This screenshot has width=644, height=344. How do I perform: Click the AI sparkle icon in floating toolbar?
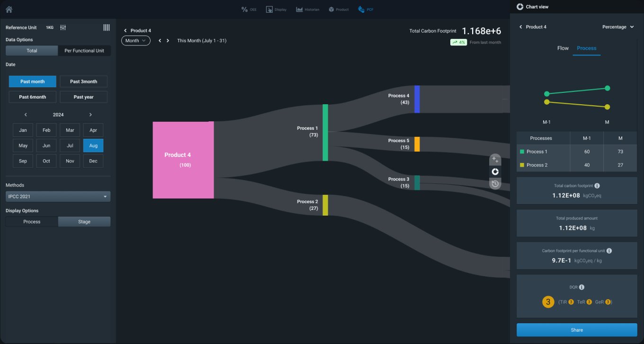click(495, 160)
